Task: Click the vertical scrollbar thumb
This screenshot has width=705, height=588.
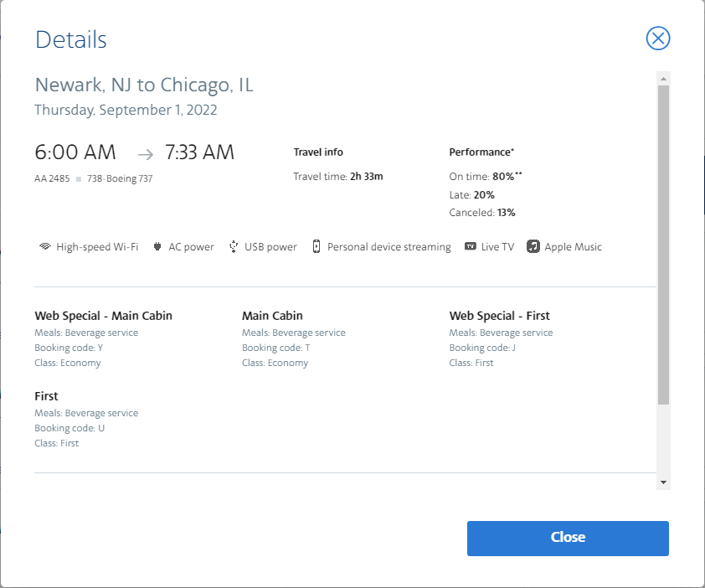Action: click(663, 243)
